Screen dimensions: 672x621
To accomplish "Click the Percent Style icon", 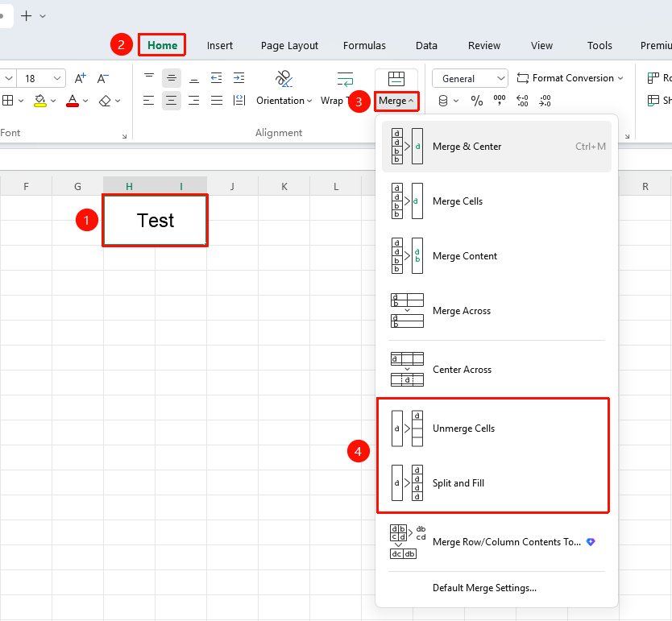I will (x=476, y=101).
